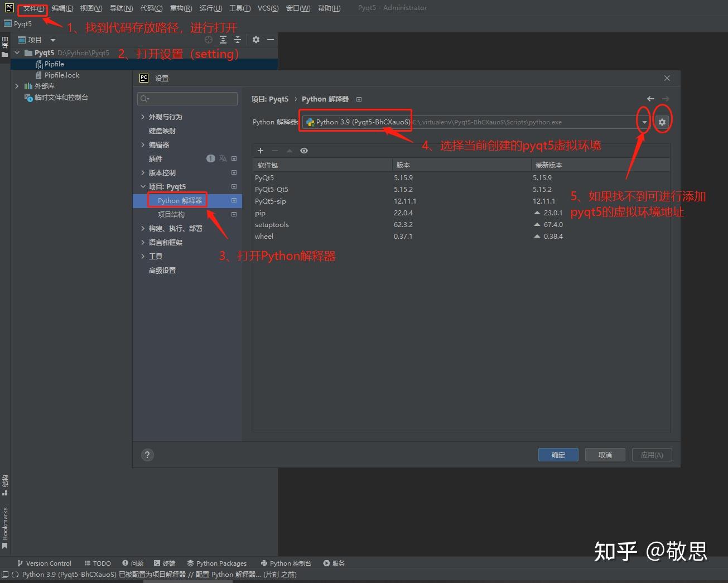Viewport: 728px width, 583px height.
Task: Remove selected package with minus icon
Action: click(x=276, y=151)
